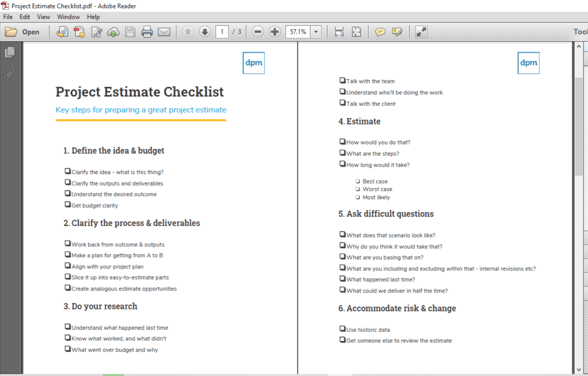This screenshot has width=588, height=376.
Task: Check 'Talk with the team' box
Action: 343,80
